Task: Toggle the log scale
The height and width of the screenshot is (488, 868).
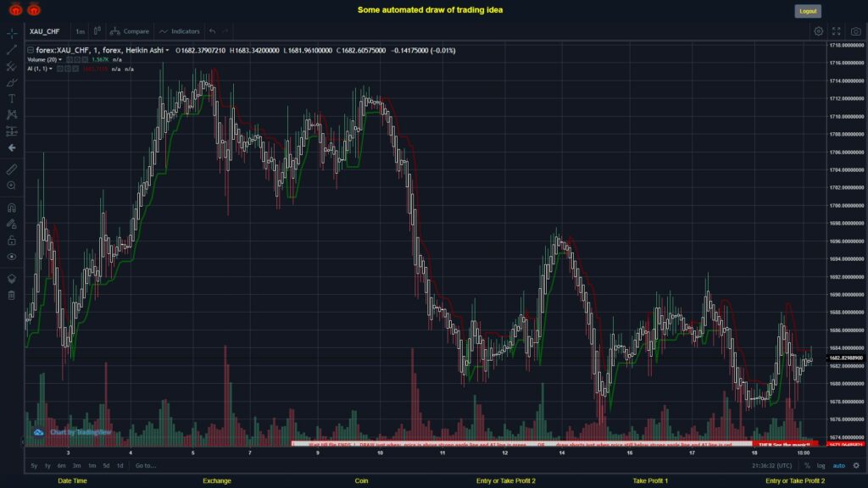Action: (821, 466)
